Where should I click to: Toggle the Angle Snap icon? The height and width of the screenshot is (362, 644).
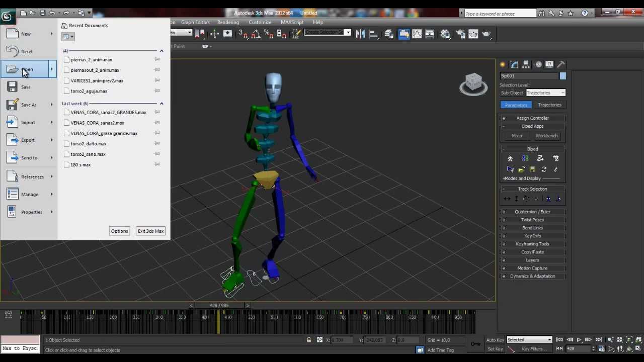coord(256,34)
